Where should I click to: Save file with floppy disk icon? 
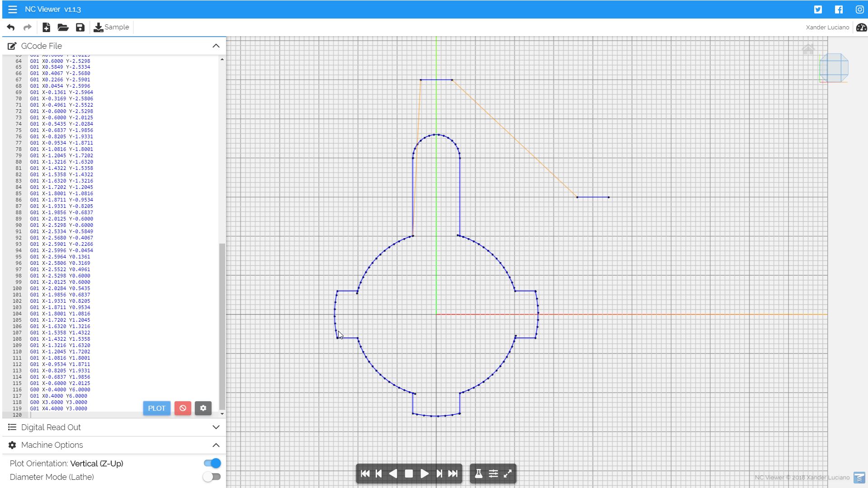80,28
